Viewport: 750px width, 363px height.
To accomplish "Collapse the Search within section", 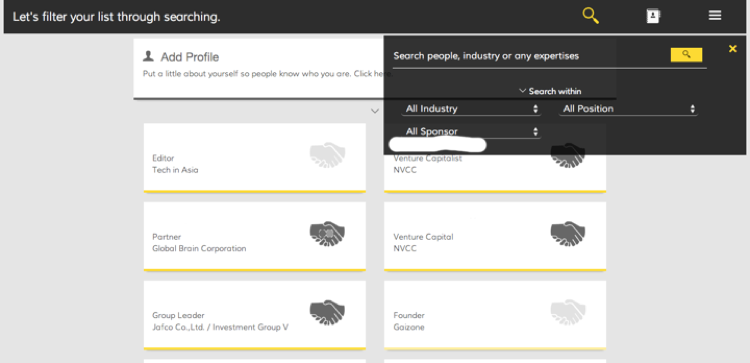I will point(550,91).
